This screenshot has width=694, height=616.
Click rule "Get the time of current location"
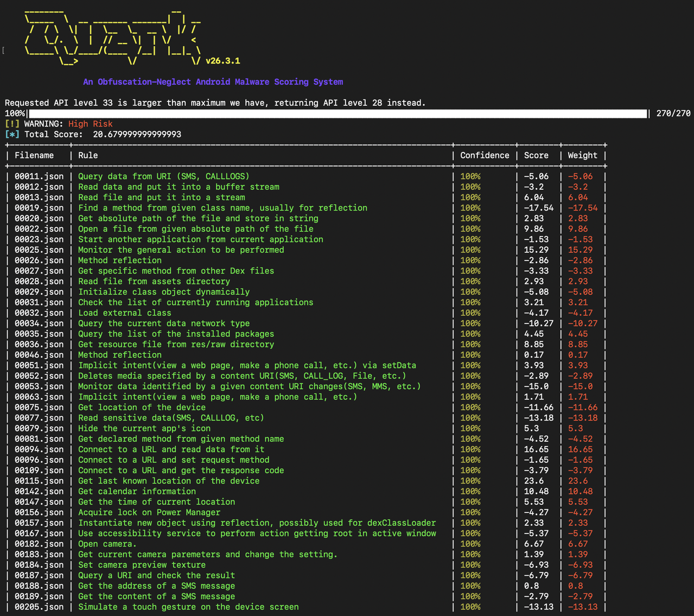pos(157,502)
